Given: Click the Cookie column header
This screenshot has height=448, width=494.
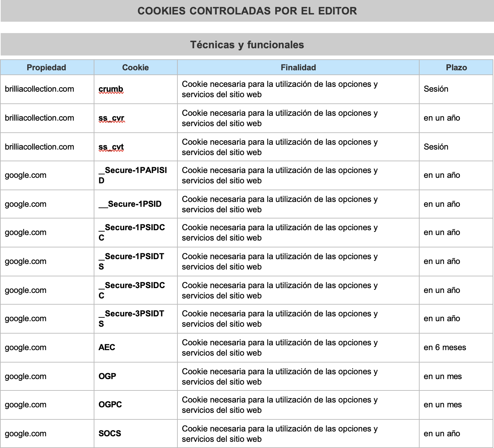Looking at the screenshot, I should pos(135,67).
